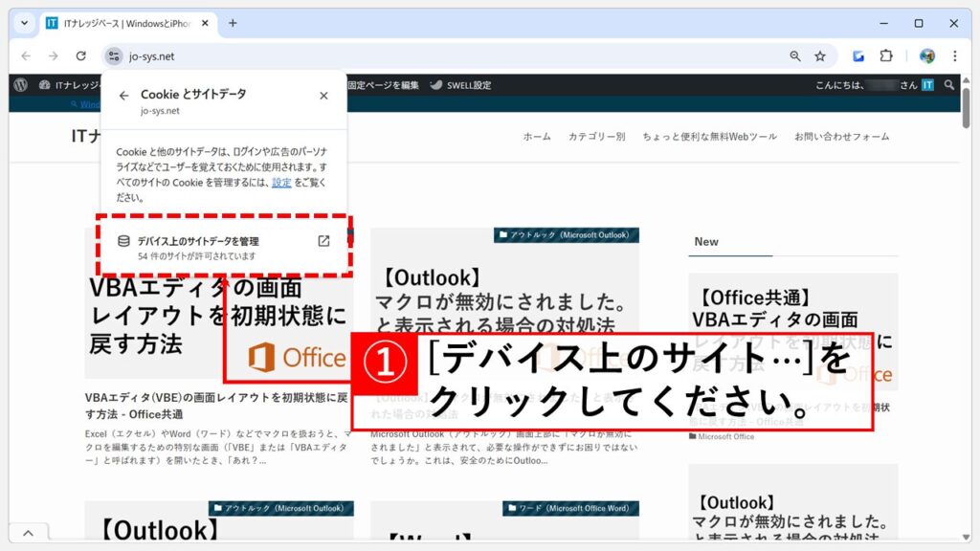The height and width of the screenshot is (551, 980).
Task: Click scrollbar down arrow
Action: tap(967, 538)
